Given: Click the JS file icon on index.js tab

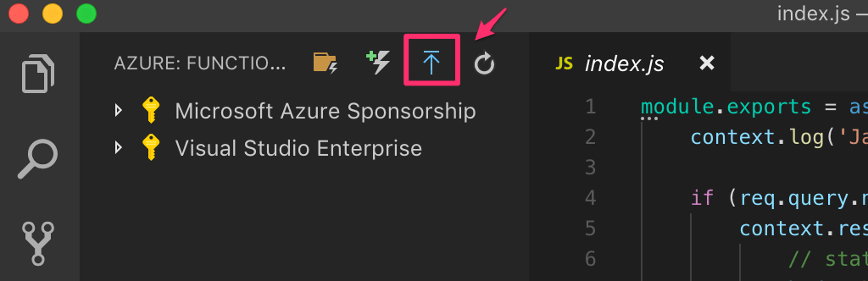Looking at the screenshot, I should pos(564,63).
